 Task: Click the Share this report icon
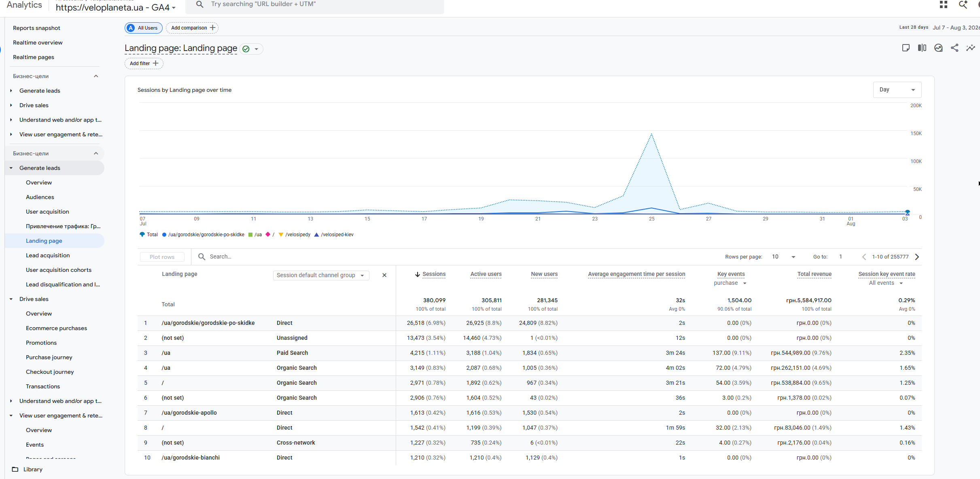(955, 48)
